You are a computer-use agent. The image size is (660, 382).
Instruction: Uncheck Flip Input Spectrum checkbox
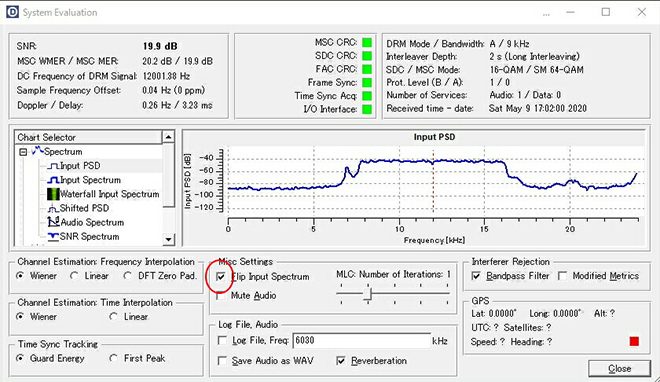(x=221, y=277)
